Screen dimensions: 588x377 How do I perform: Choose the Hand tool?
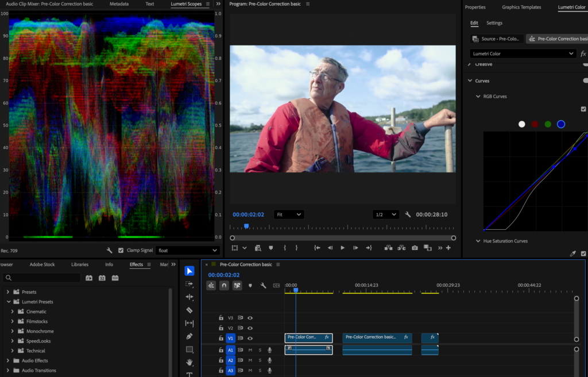(x=189, y=363)
